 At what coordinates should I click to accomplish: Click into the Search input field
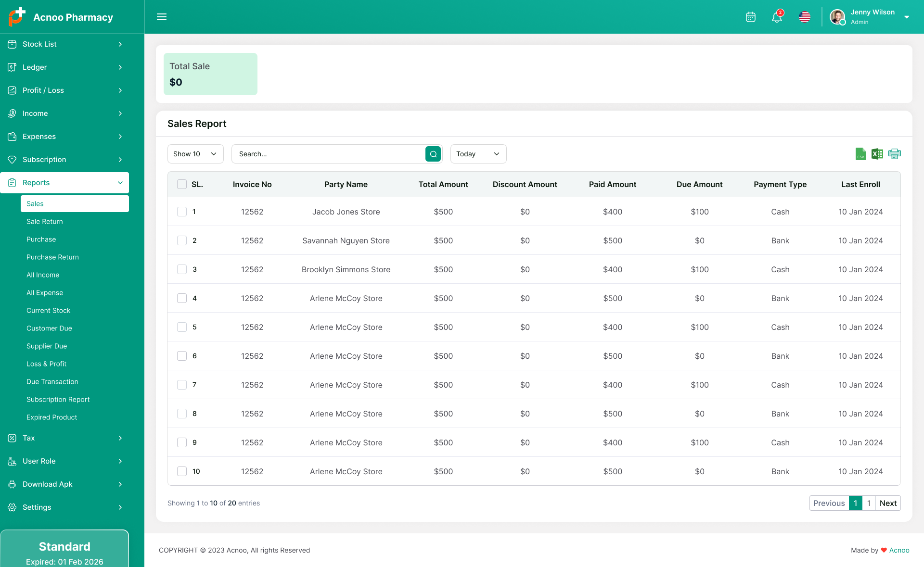coord(327,154)
